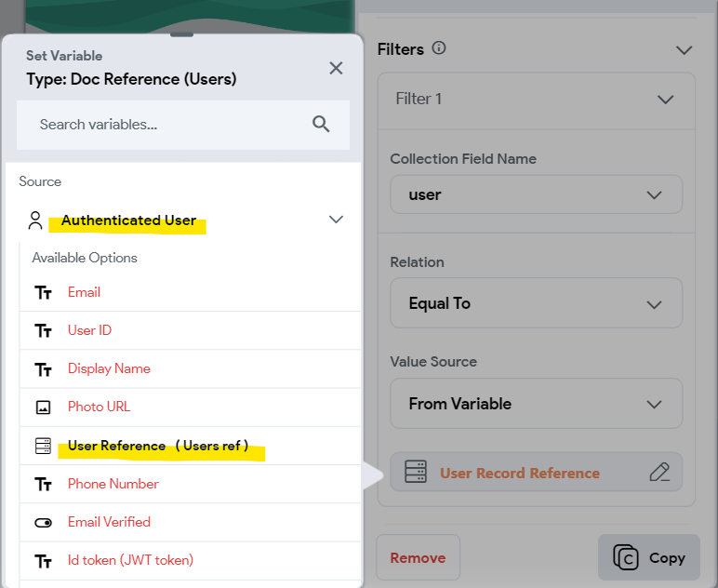Click the search magnifier icon

tap(321, 124)
